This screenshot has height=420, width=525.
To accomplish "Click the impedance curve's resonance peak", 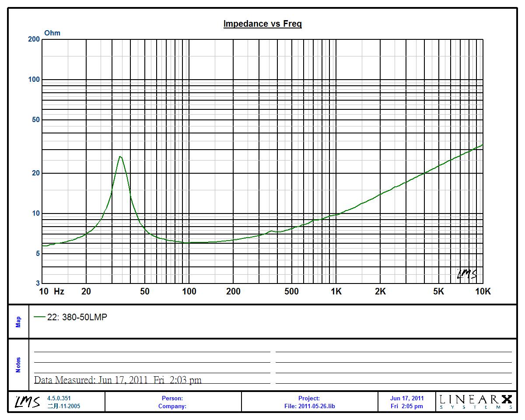I will pos(120,157).
